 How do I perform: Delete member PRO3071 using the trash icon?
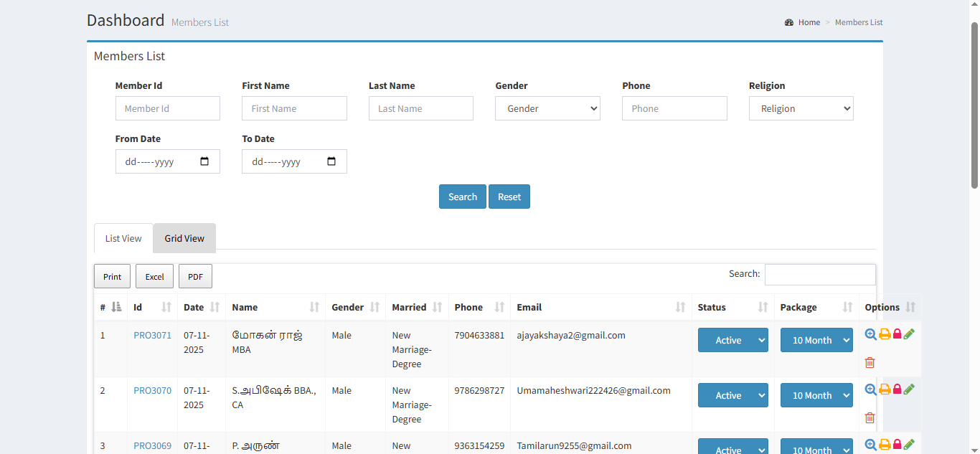870,362
